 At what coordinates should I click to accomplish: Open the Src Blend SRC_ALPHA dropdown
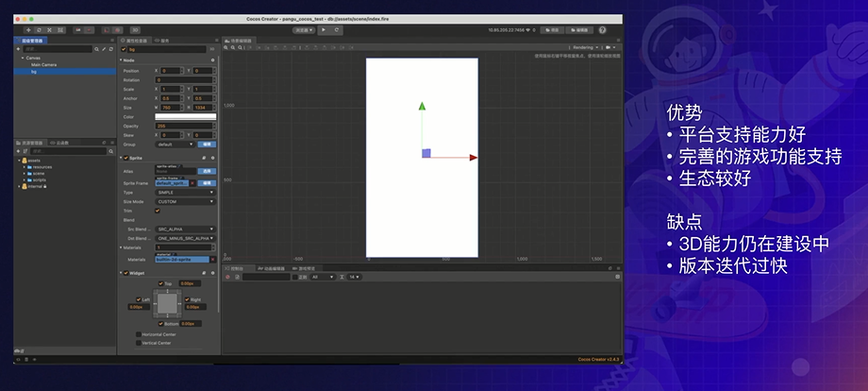click(186, 229)
